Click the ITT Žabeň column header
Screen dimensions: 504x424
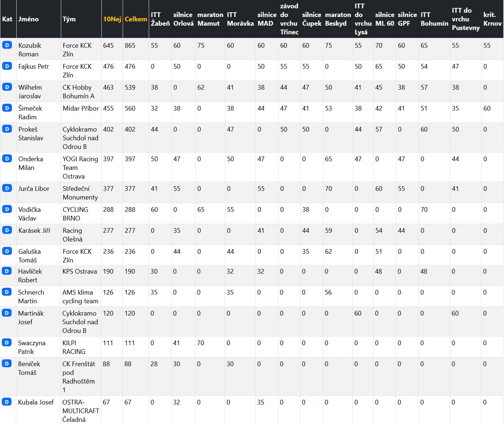[x=160, y=19]
